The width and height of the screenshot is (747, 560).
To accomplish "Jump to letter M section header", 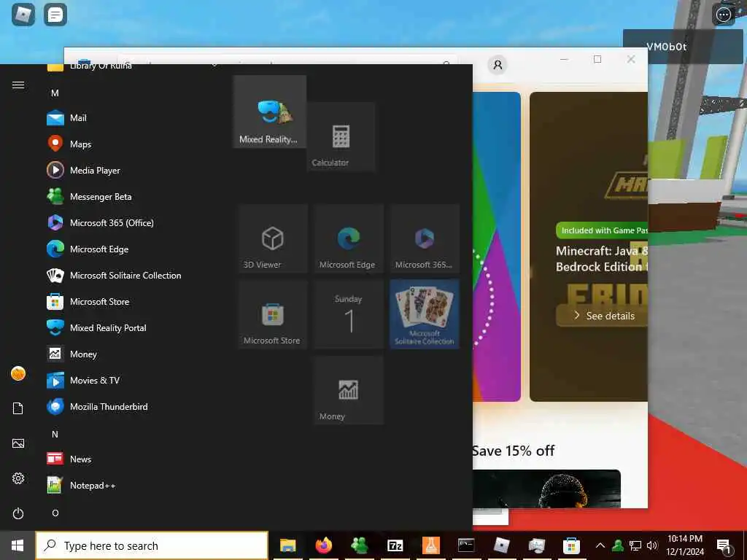I will coord(55,93).
